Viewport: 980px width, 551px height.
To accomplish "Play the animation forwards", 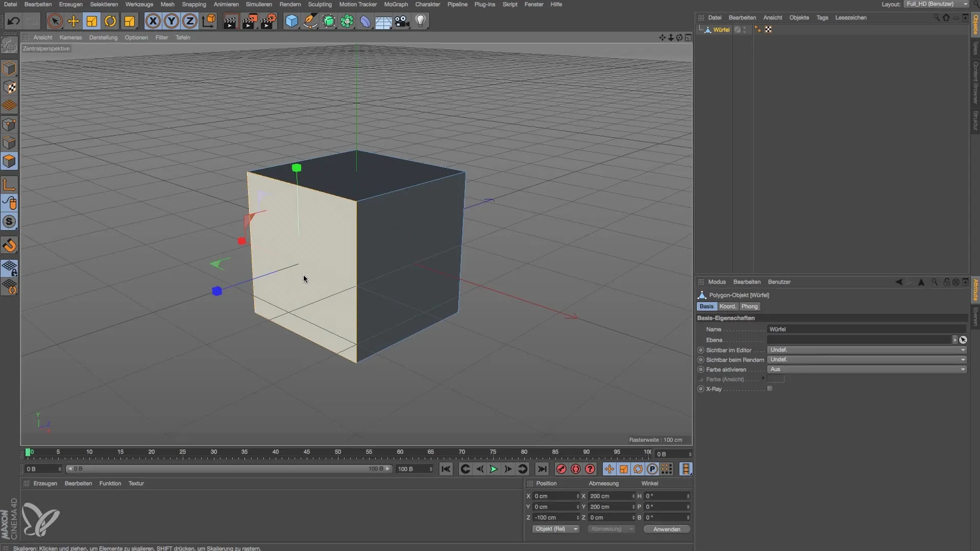I will 494,469.
